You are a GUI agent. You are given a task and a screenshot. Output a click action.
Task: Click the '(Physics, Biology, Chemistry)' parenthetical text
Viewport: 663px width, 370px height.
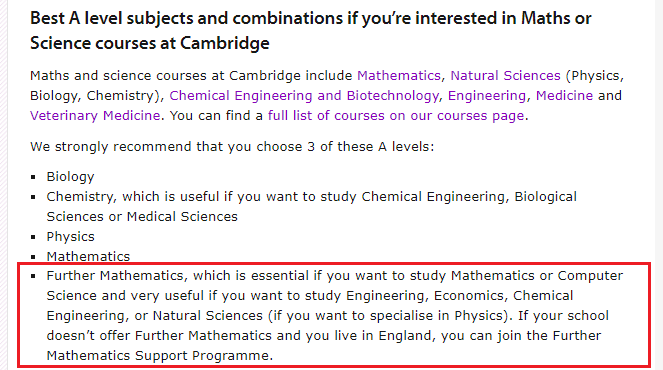(327, 86)
